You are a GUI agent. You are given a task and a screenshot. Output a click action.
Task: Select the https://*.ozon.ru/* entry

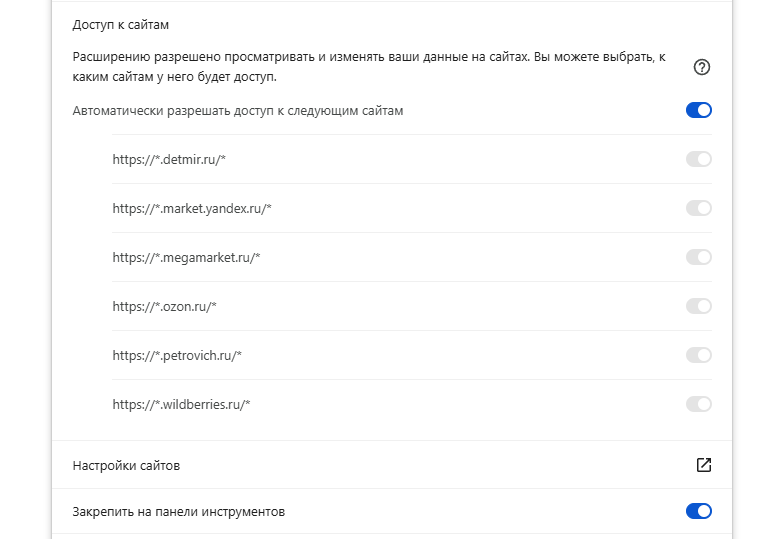pos(164,306)
